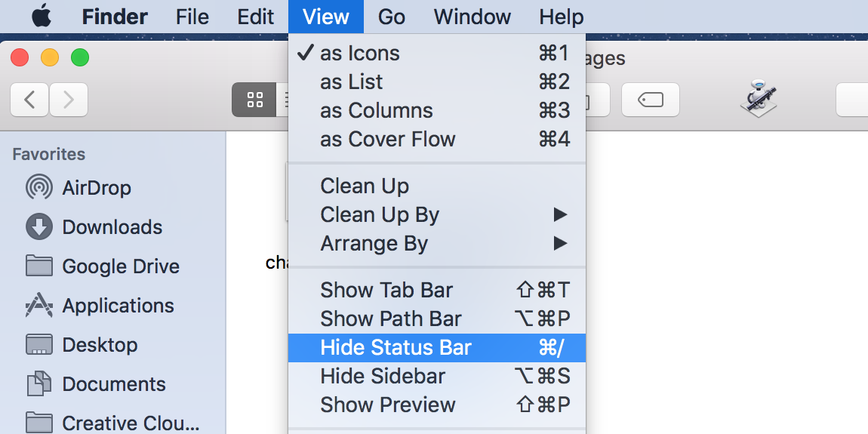Select the checked "as Icons" view option
The image size is (868, 434).
(x=360, y=54)
